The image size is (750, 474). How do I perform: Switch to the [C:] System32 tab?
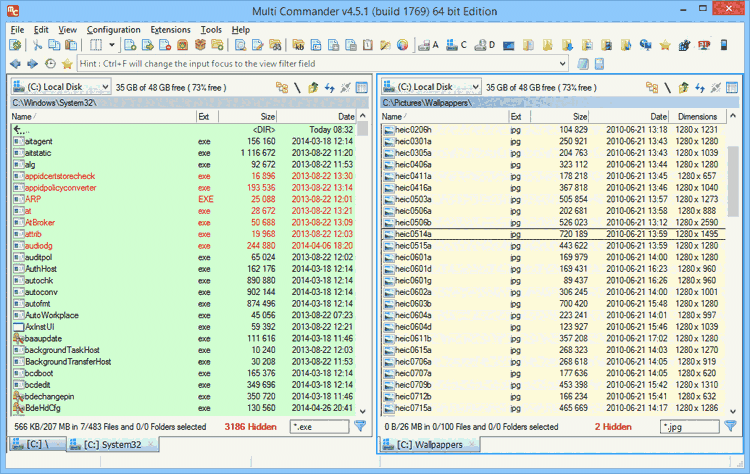[112, 444]
